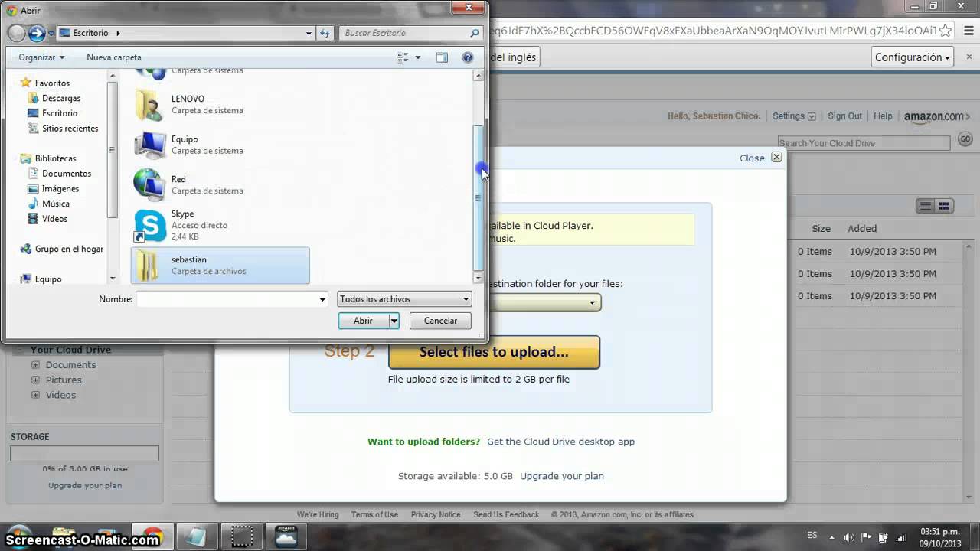Click the storage usage bar in the sidebar
This screenshot has width=980, height=551.
coord(84,454)
